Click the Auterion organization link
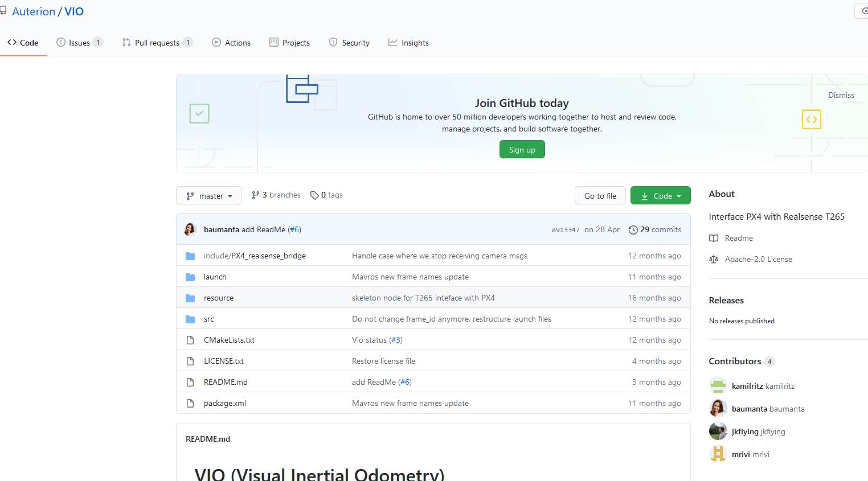The width and height of the screenshot is (868, 481). pos(34,11)
